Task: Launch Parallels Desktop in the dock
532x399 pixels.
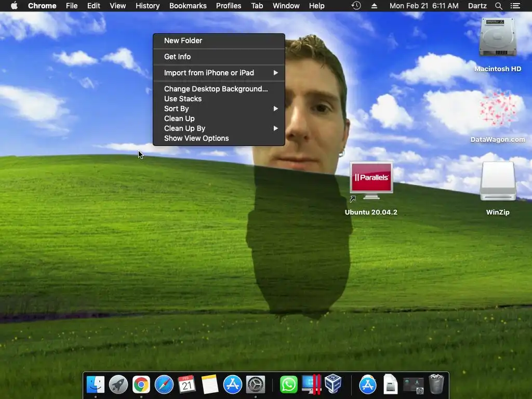Action: [x=312, y=384]
